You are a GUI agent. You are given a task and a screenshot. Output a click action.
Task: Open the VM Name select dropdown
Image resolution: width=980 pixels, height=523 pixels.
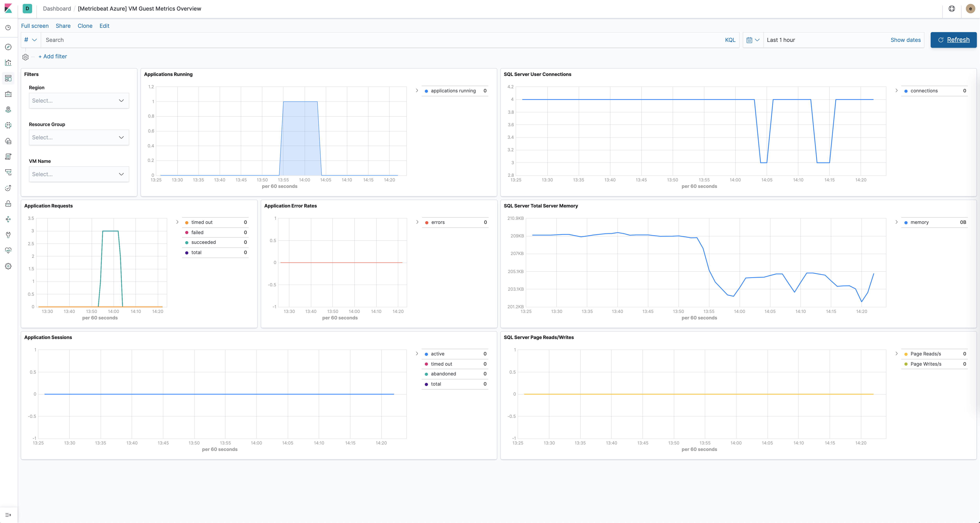[79, 174]
